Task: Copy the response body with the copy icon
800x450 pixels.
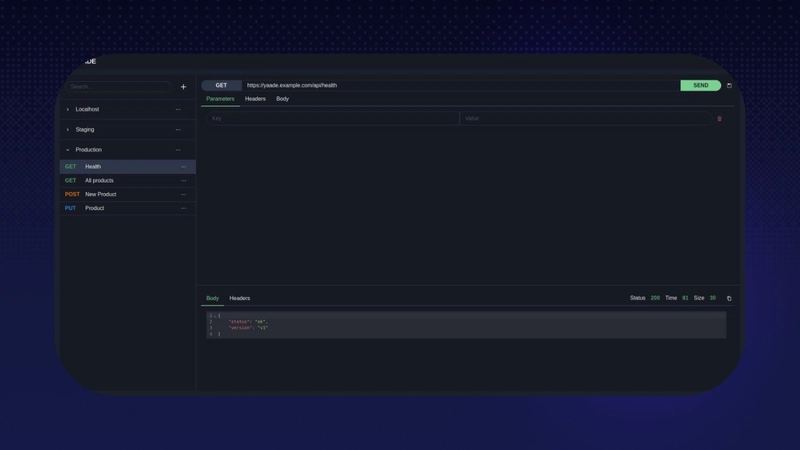Action: coord(729,298)
